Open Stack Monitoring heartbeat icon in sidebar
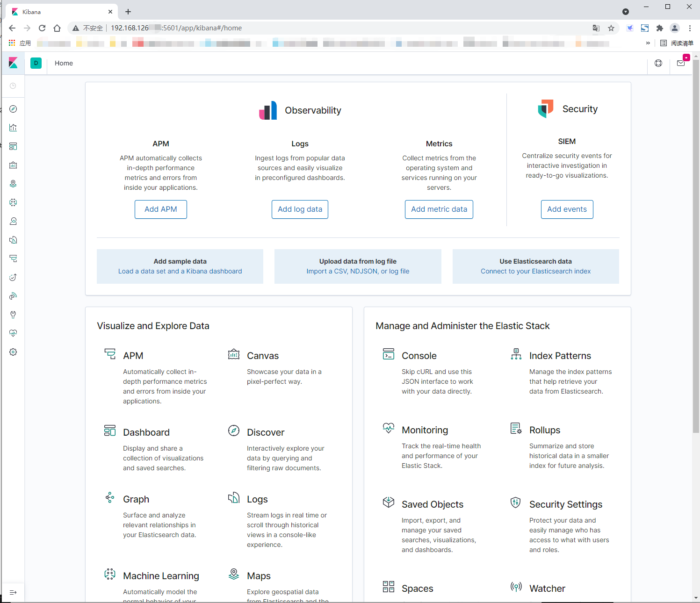The height and width of the screenshot is (603, 700). click(13, 333)
